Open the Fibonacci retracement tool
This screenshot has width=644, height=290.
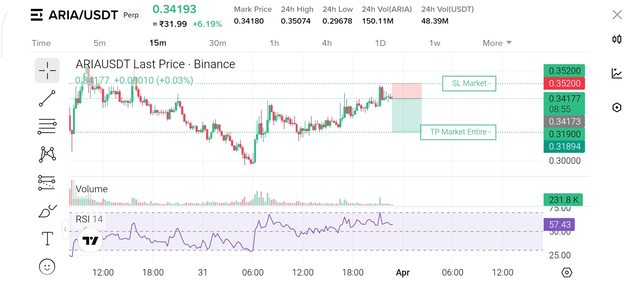click(47, 126)
